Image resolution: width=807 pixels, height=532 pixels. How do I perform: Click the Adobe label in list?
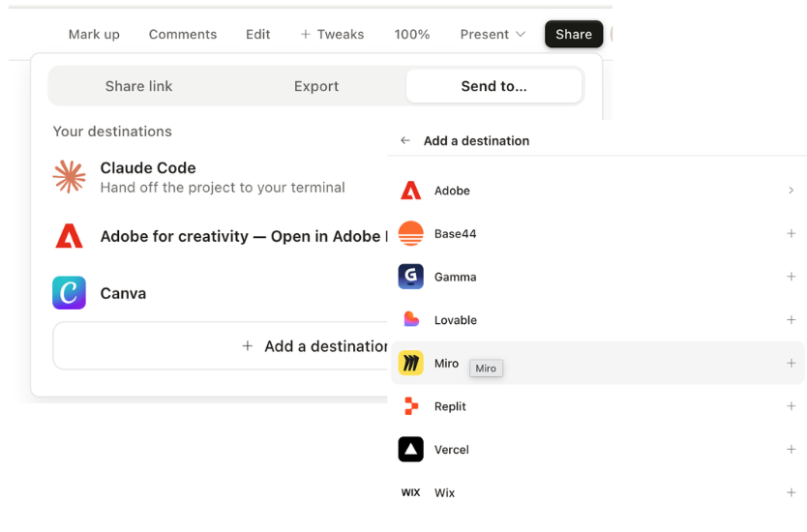tap(452, 191)
